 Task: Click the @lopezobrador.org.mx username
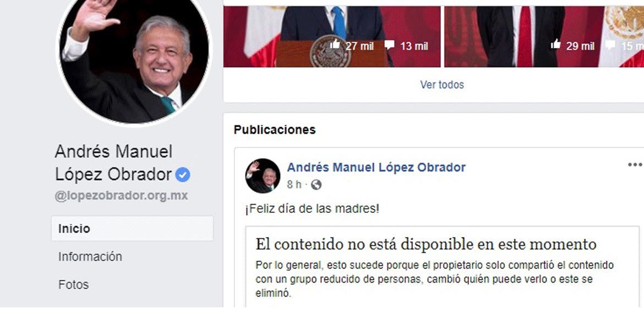click(121, 196)
